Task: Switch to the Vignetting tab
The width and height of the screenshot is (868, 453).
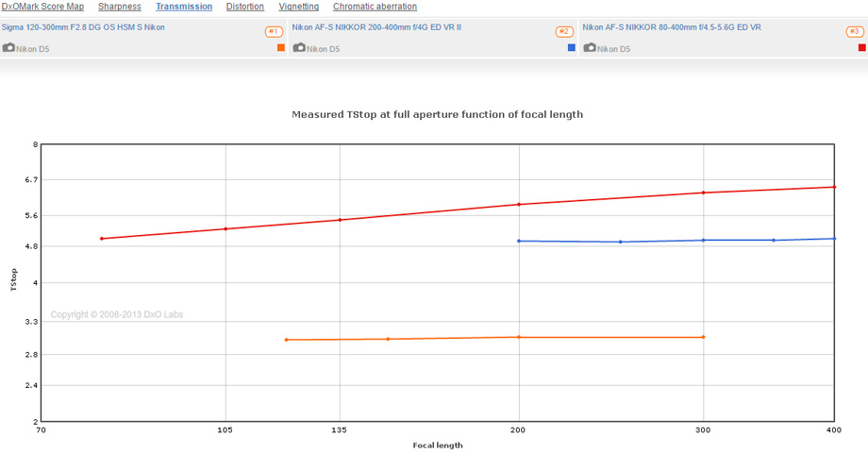Action: click(298, 7)
